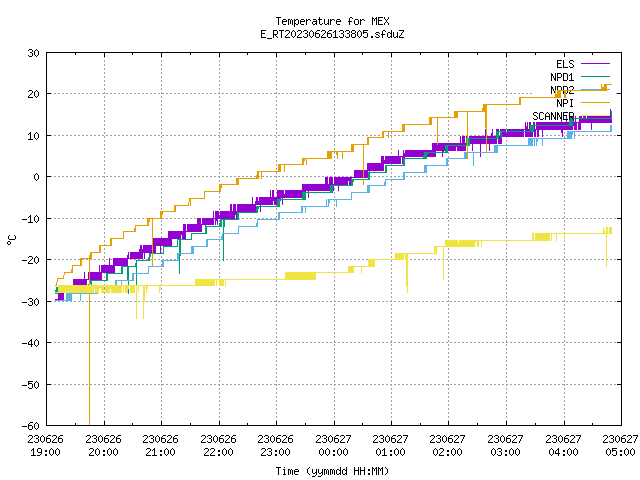This screenshot has width=640, height=480.
Task: Click the y-axis tick label '20'
Action: click(33, 94)
